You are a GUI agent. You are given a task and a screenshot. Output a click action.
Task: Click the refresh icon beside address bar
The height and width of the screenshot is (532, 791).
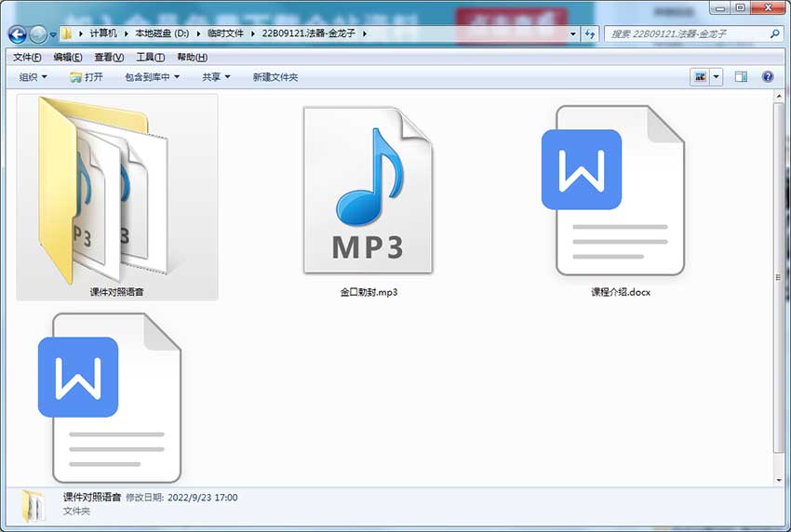coord(589,33)
